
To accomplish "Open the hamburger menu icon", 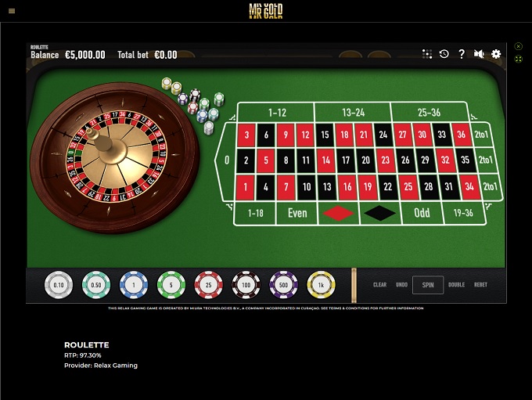I will 12,11.
